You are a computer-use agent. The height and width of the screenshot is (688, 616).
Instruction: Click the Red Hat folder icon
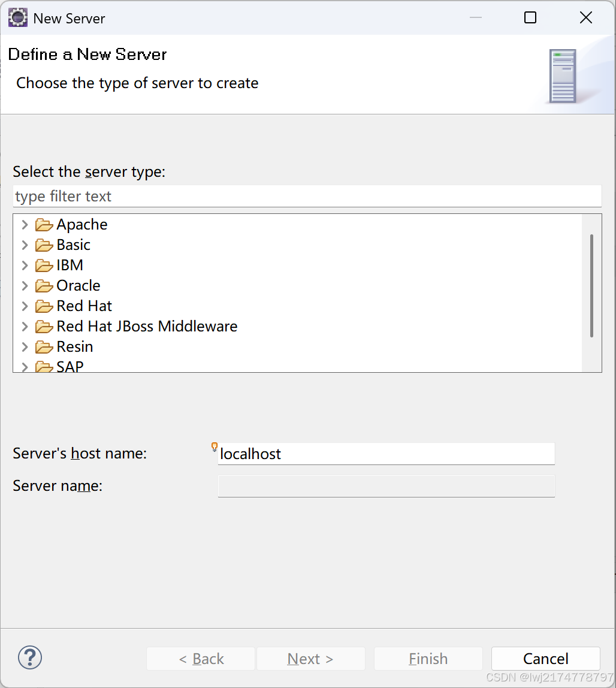coord(44,306)
